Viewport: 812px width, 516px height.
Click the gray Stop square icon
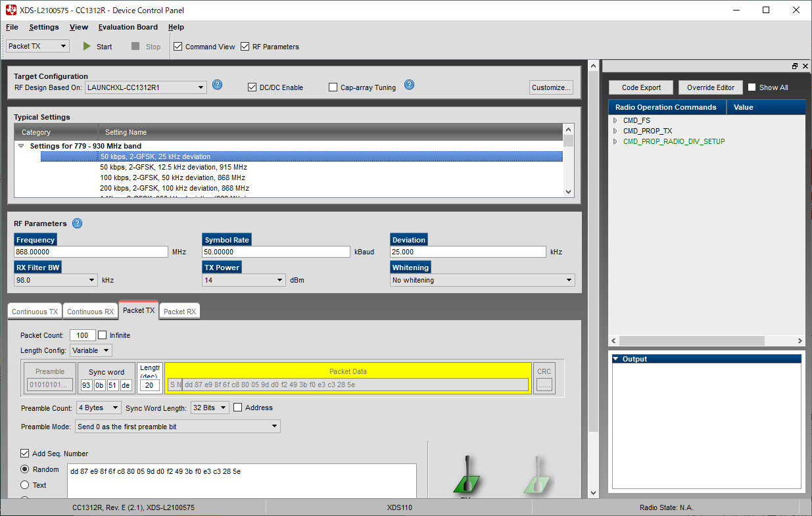coord(135,47)
